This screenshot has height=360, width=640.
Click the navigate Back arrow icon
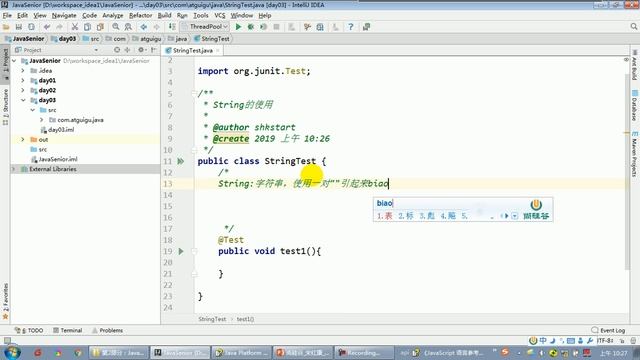[x=144, y=27]
